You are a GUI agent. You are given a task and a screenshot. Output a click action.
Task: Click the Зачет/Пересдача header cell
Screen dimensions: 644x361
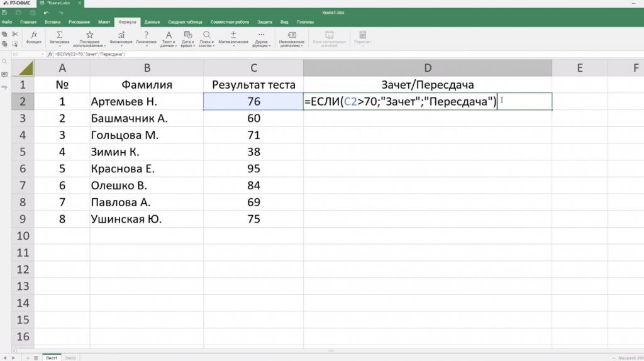[428, 85]
